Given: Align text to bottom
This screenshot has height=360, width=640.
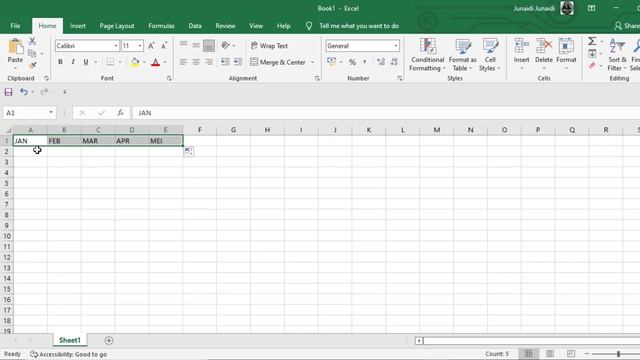Looking at the screenshot, I should (x=209, y=45).
